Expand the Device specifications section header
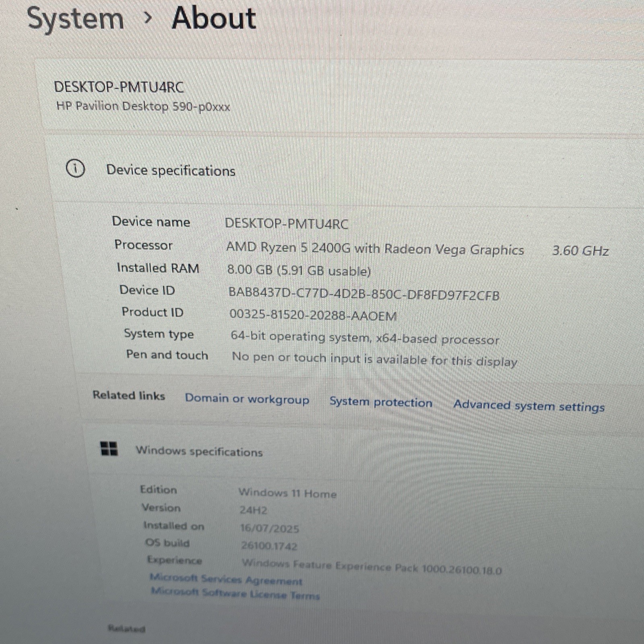The width and height of the screenshot is (644, 644). (x=346, y=170)
